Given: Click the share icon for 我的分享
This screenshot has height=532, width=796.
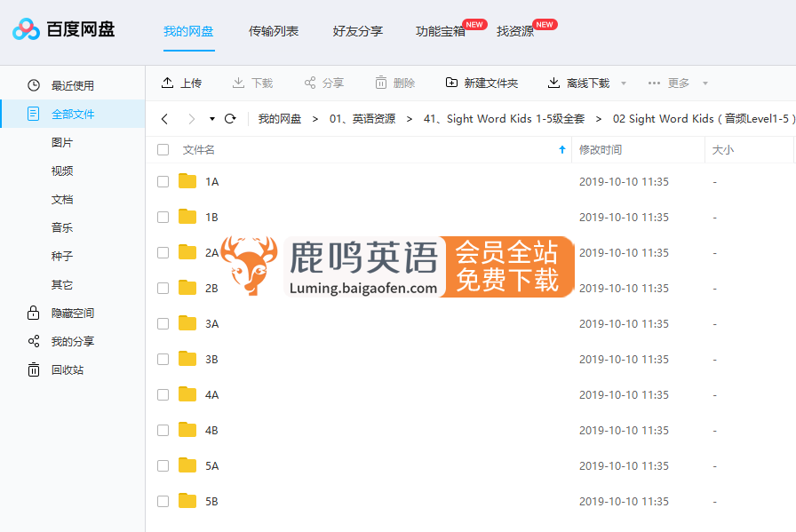Looking at the screenshot, I should [x=34, y=341].
